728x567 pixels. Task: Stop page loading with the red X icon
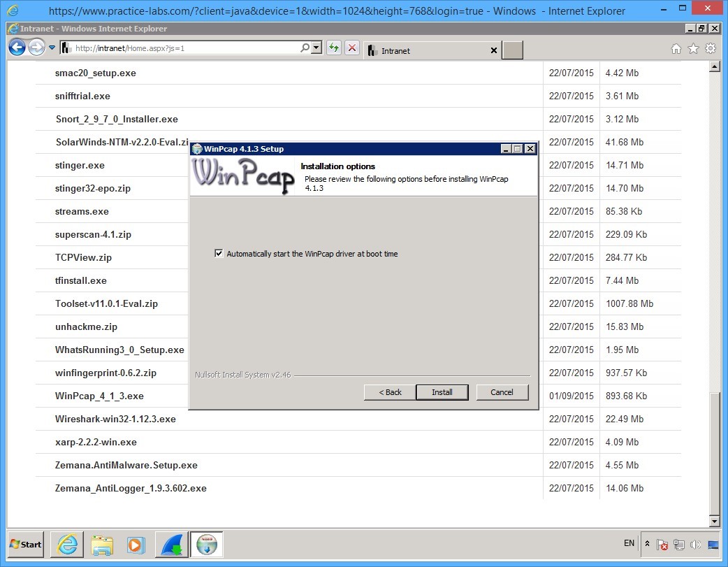point(351,48)
